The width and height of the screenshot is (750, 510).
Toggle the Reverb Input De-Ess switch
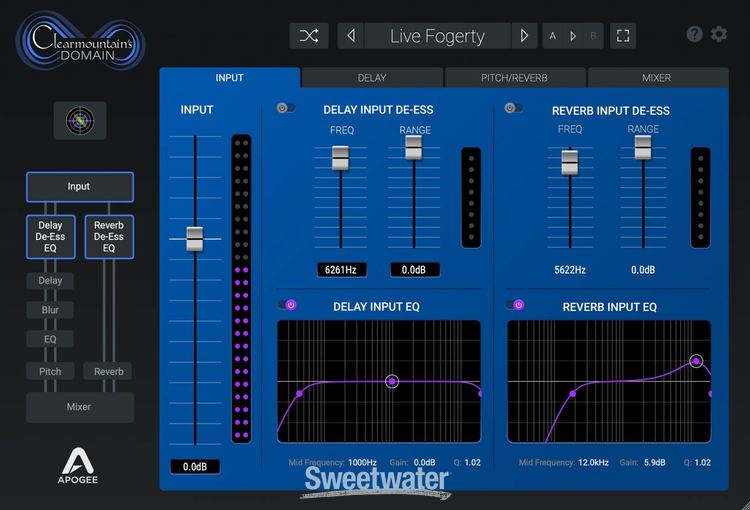514,108
